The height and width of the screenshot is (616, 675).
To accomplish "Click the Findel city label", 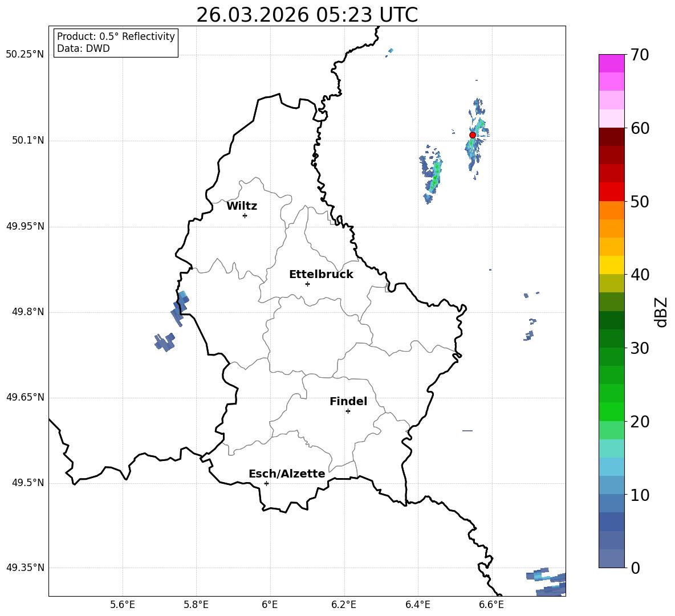I will 348,401.
